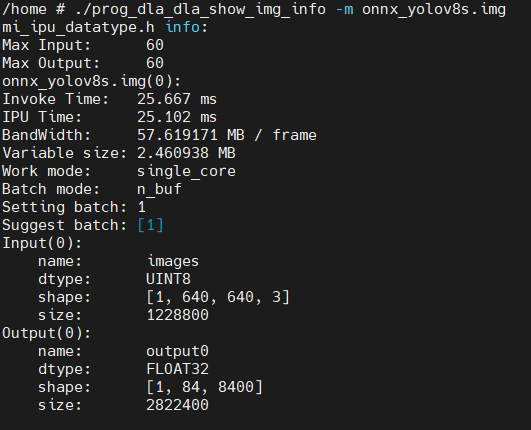The image size is (531, 430).
Task: Click the -m flag in command
Action: 344,9
